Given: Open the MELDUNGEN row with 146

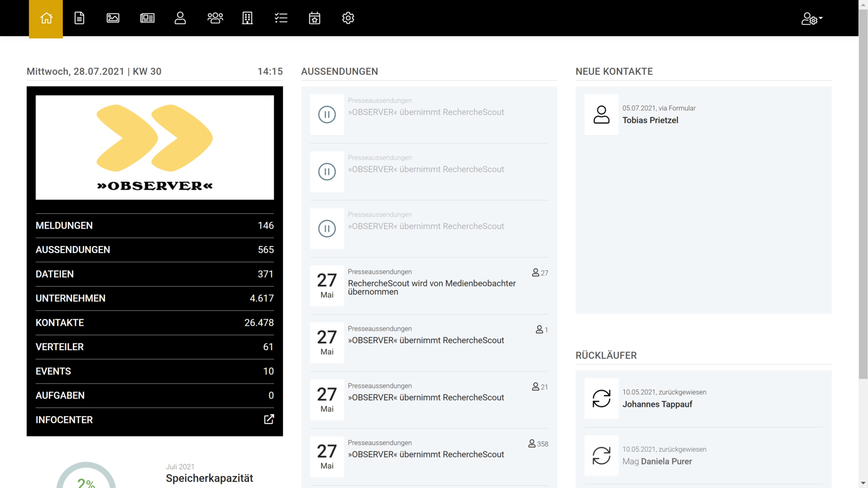Looking at the screenshot, I should point(155,225).
